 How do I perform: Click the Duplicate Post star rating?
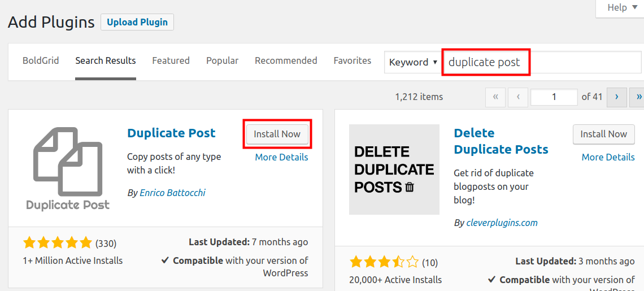coord(58,243)
